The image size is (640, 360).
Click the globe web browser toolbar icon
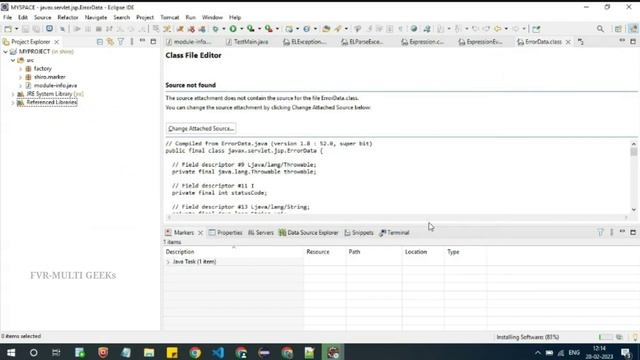(414, 29)
